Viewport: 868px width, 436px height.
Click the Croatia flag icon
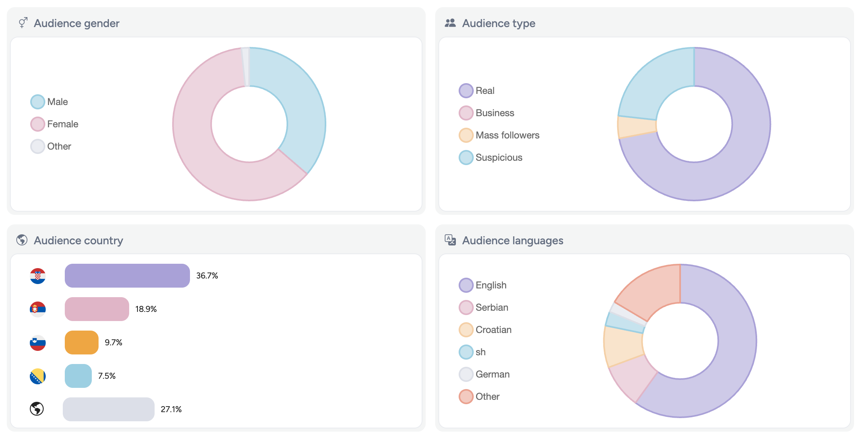[x=38, y=276]
